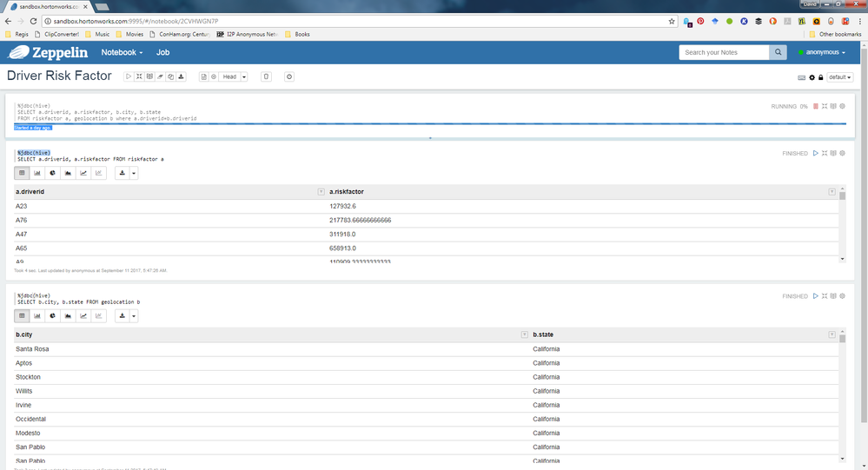
Task: Open note permissions lock icon
Action: pos(820,77)
